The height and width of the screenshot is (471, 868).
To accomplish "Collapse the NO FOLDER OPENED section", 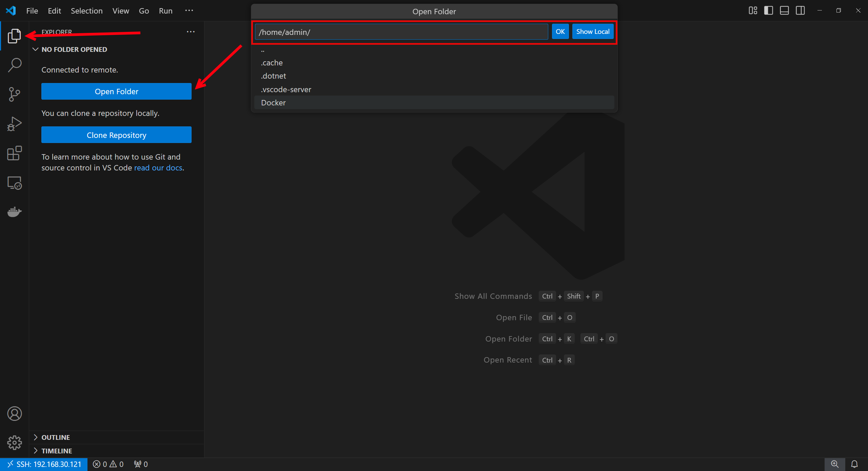I will point(74,49).
